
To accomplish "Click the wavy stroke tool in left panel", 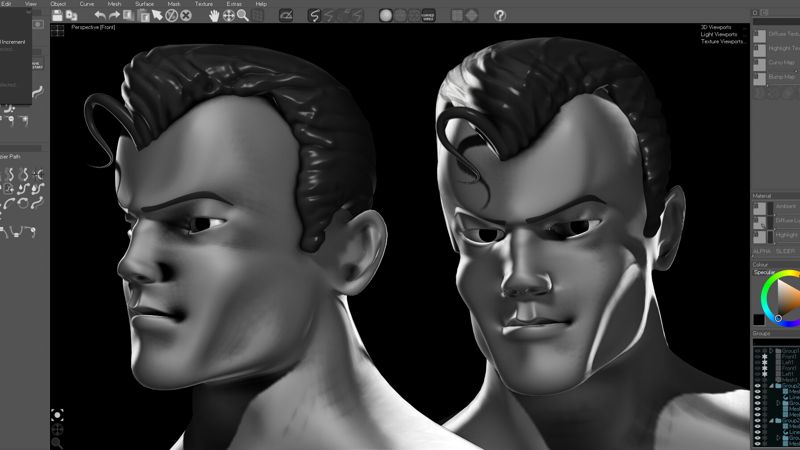I will coord(38,92).
